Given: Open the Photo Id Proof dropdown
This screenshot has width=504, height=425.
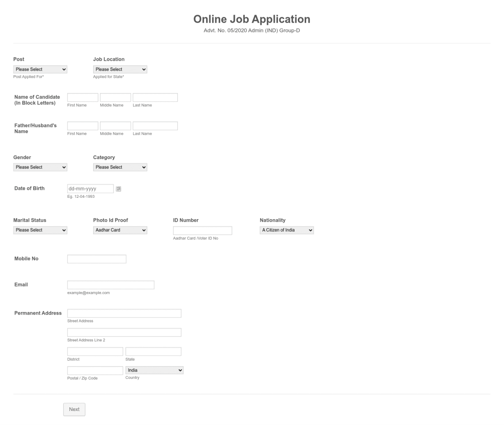Looking at the screenshot, I should pos(120,230).
